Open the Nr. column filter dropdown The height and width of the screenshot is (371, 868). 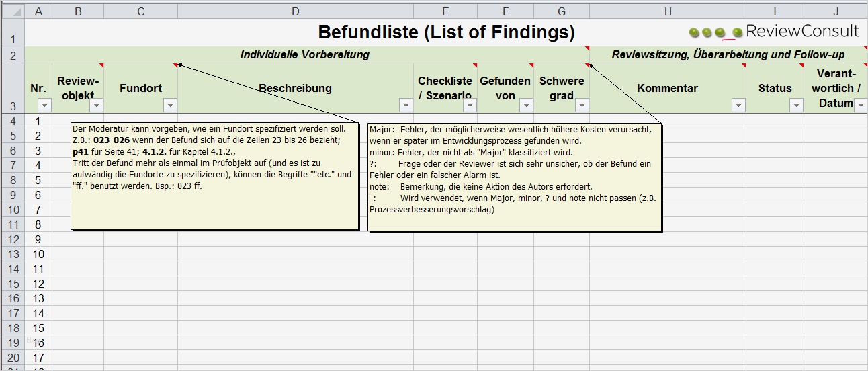44,105
